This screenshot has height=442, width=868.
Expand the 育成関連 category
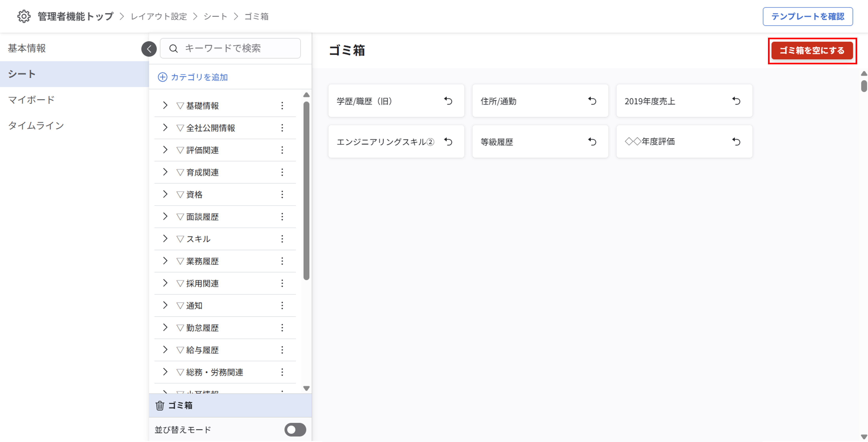(165, 172)
